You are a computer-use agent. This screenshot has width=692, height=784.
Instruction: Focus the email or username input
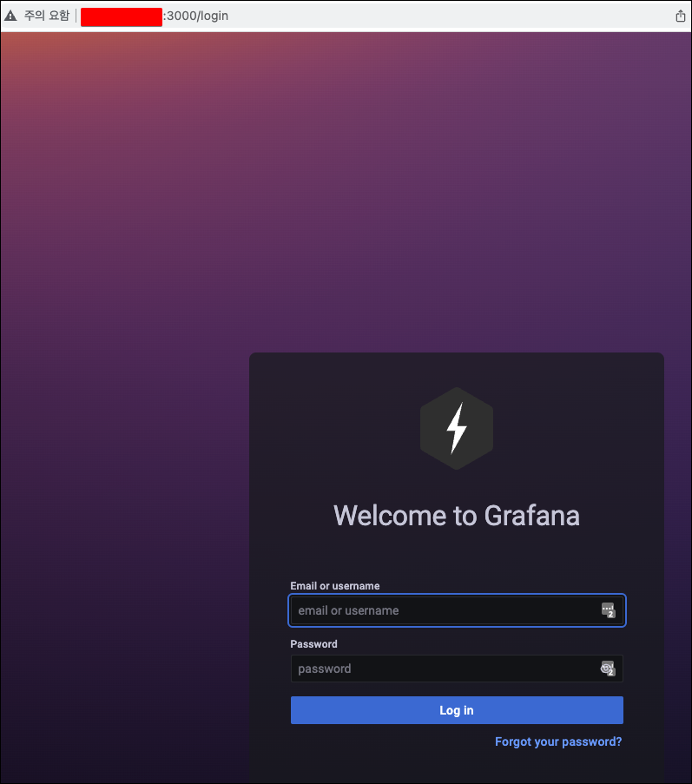457,610
